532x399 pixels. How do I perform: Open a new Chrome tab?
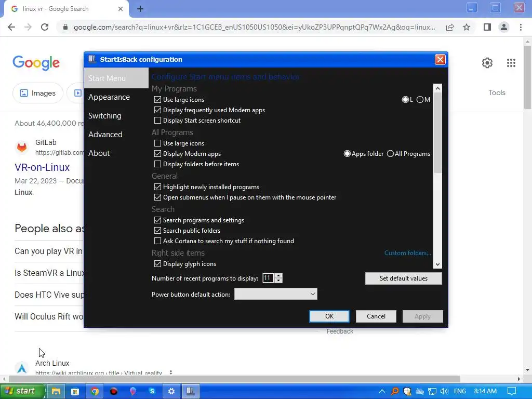click(x=140, y=9)
